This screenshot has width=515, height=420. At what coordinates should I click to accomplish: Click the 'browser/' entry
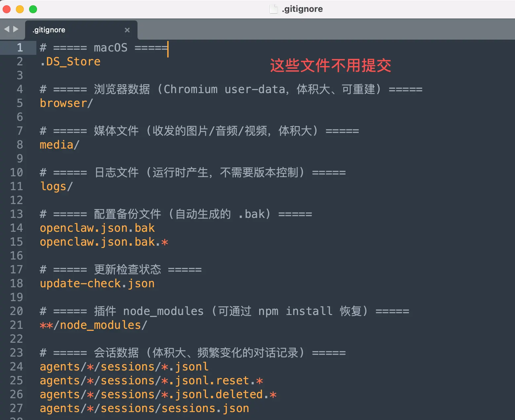pos(66,103)
